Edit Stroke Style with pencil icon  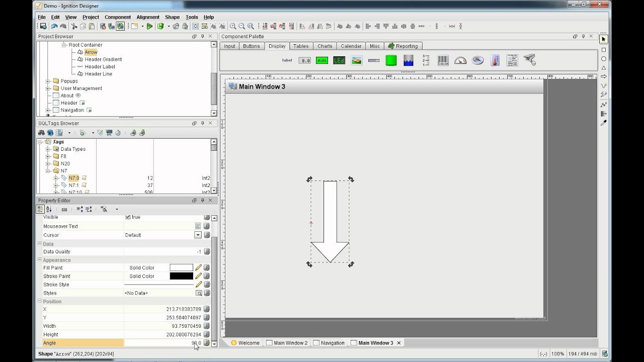click(x=199, y=285)
